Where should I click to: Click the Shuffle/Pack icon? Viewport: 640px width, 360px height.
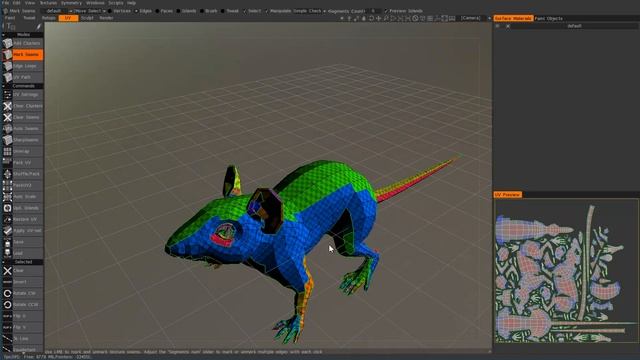pos(7,174)
